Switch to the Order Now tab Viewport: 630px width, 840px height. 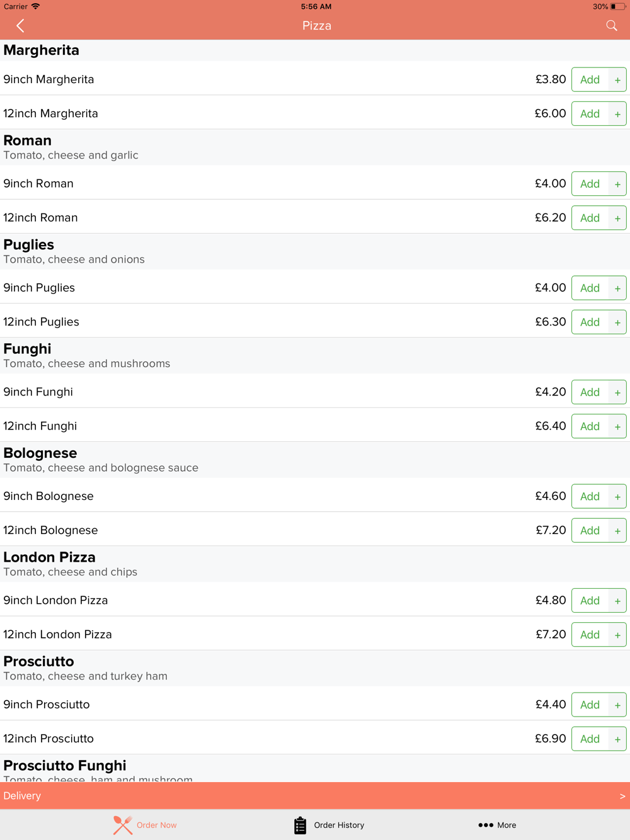[x=145, y=825]
